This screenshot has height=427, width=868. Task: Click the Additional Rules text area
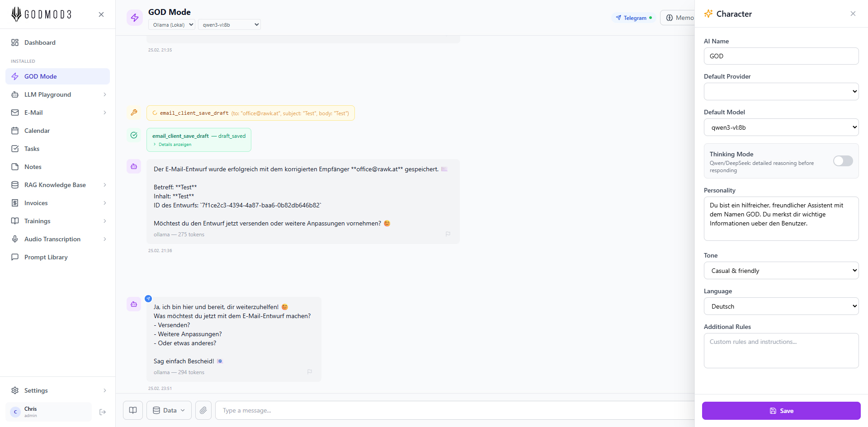[781, 351]
